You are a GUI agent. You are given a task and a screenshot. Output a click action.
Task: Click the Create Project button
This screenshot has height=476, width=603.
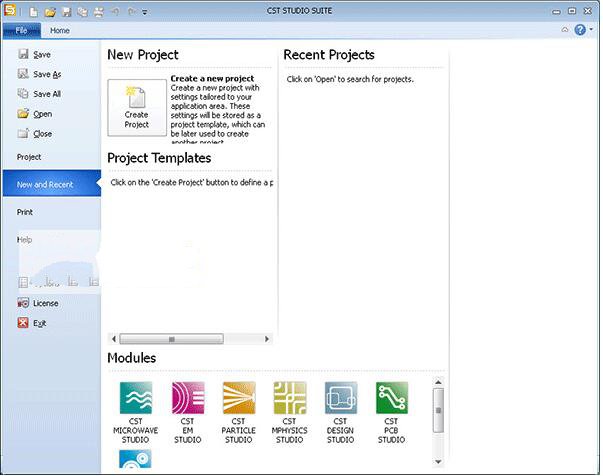(137, 108)
